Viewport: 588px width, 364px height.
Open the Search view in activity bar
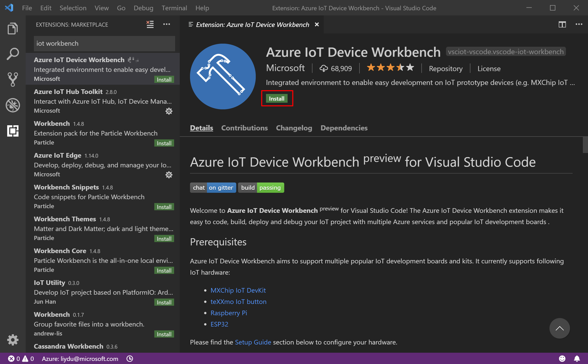[13, 54]
